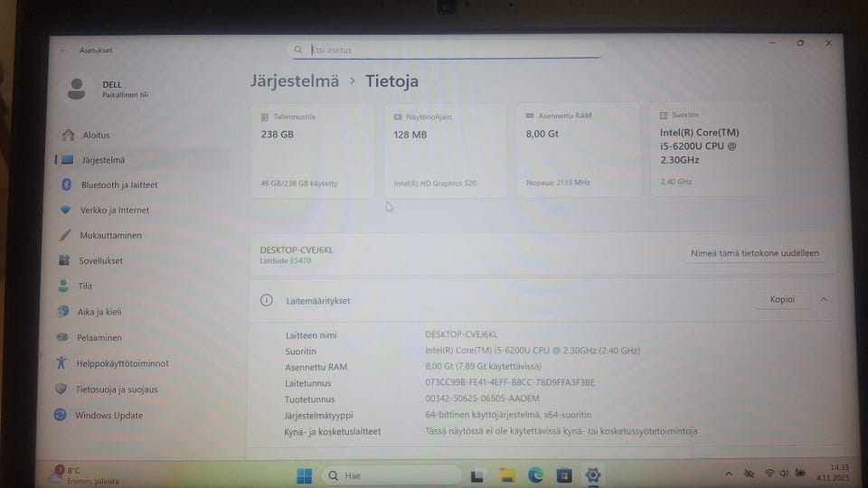Open Helppokäyttötoiminnot accessibility settings
This screenshot has width=868, height=488.
[x=122, y=363]
